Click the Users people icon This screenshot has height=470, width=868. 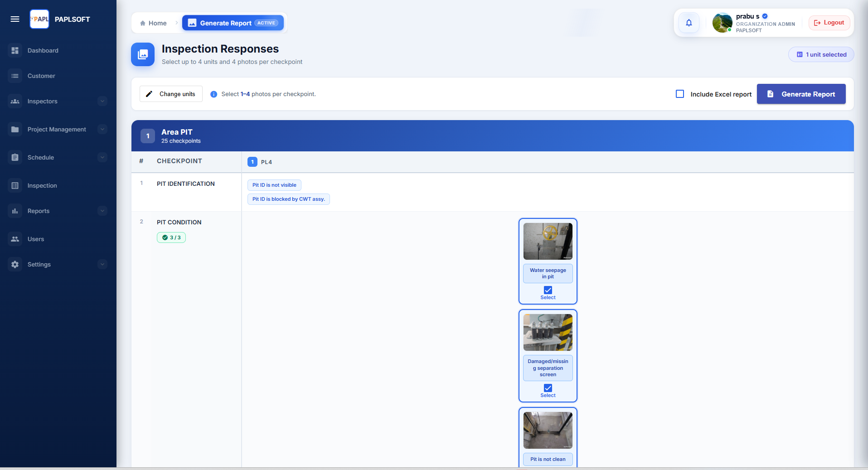[x=15, y=239]
